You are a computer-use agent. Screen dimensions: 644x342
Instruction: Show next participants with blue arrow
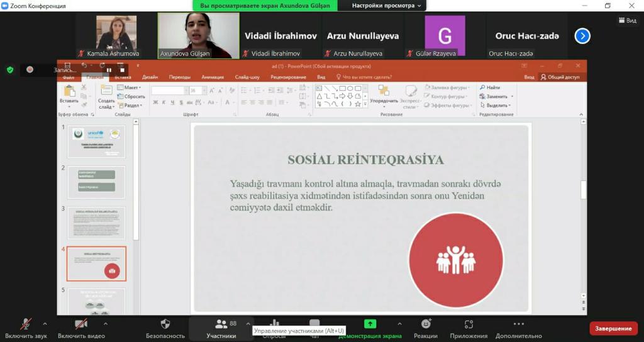[x=582, y=36]
